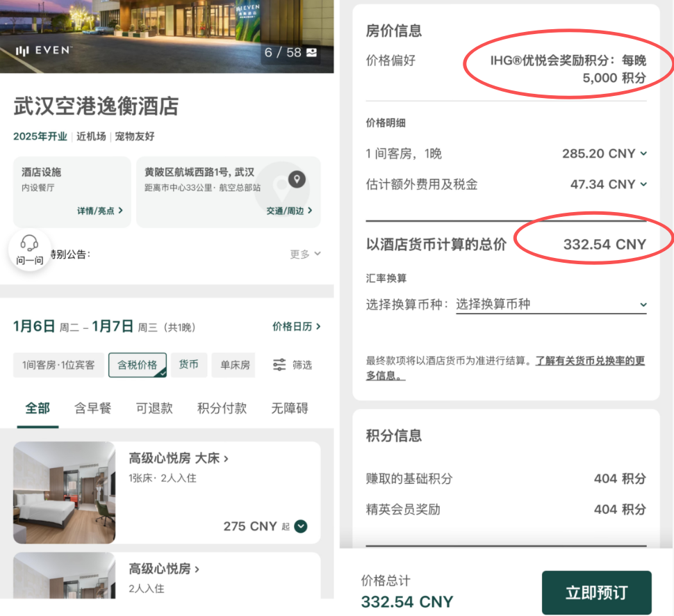
Task: Expand the 275 CNY room price chevron
Action: 300,526
